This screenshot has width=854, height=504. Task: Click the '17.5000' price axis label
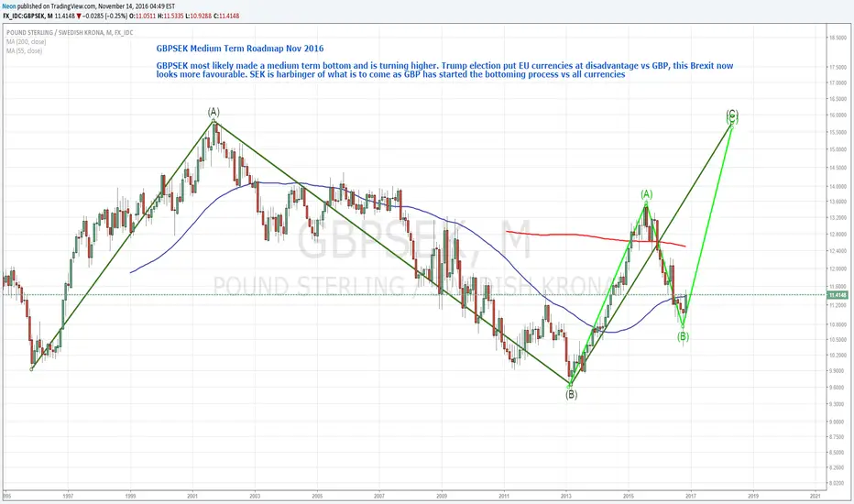click(838, 67)
